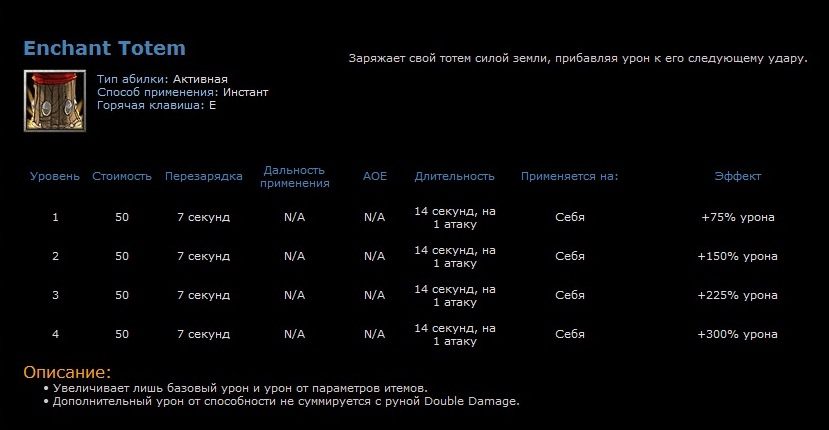
Task: Click the Описание: section heading
Action: pyautogui.click(x=67, y=372)
